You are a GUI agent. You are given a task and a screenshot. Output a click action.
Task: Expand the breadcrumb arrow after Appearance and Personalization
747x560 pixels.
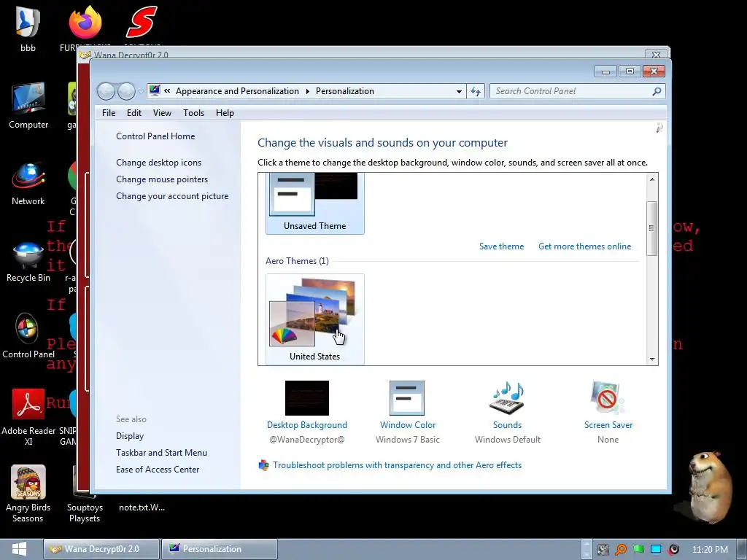point(307,91)
